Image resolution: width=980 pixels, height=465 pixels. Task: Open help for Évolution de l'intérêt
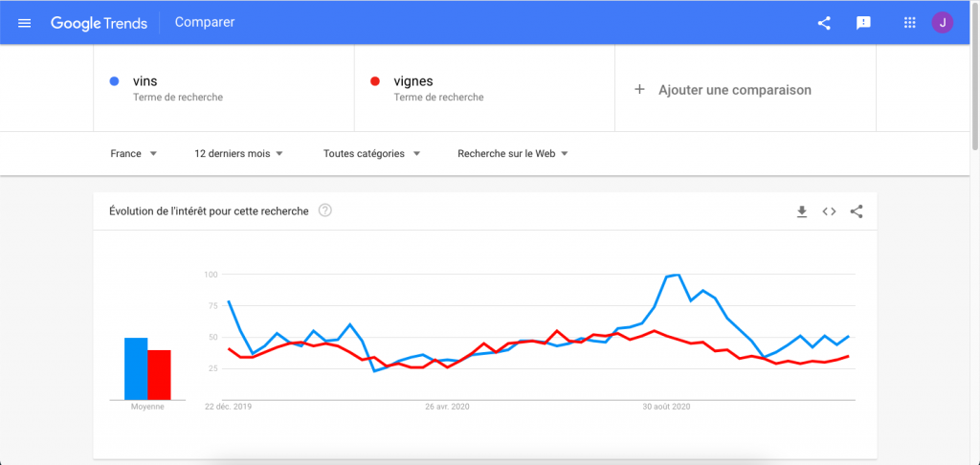(x=325, y=210)
